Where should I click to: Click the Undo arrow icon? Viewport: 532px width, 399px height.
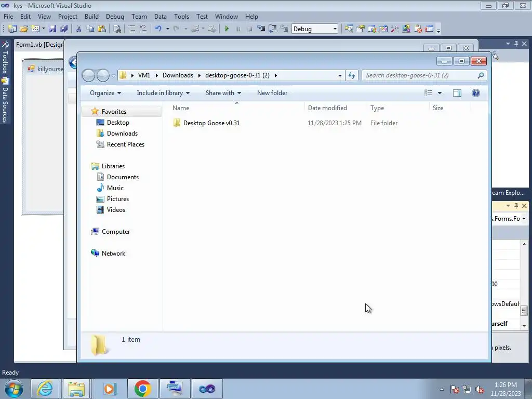point(158,29)
